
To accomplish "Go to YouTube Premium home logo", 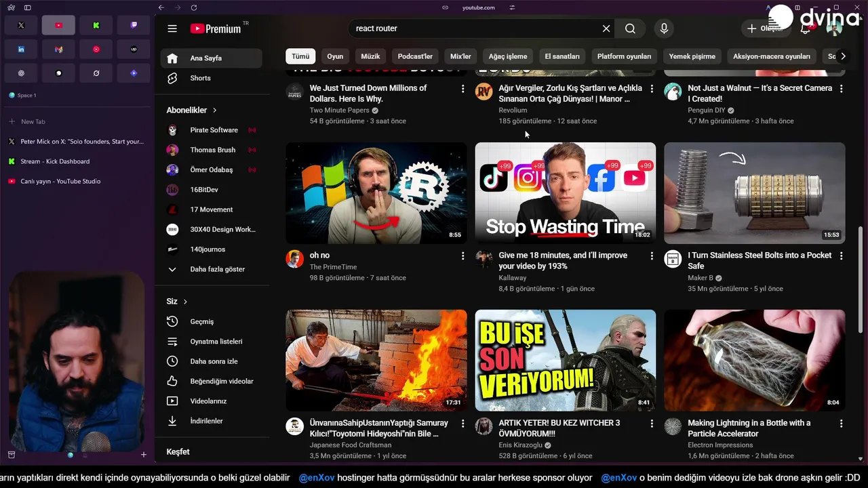I will 216,28.
